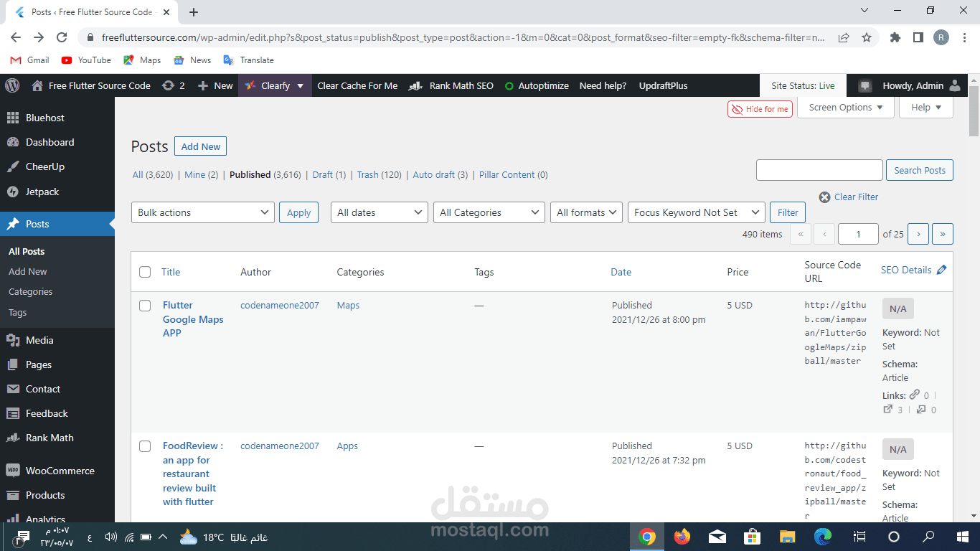
Task: Open All Categories dropdown
Action: click(489, 212)
